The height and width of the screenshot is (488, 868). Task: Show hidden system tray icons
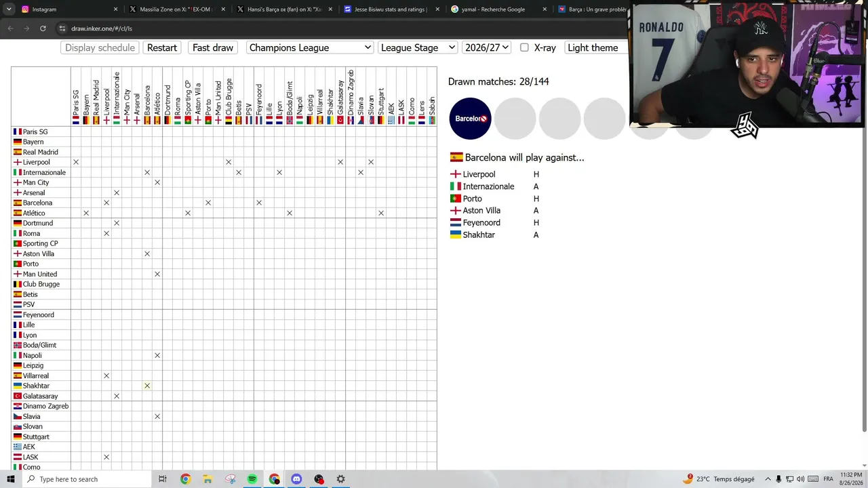(768, 479)
